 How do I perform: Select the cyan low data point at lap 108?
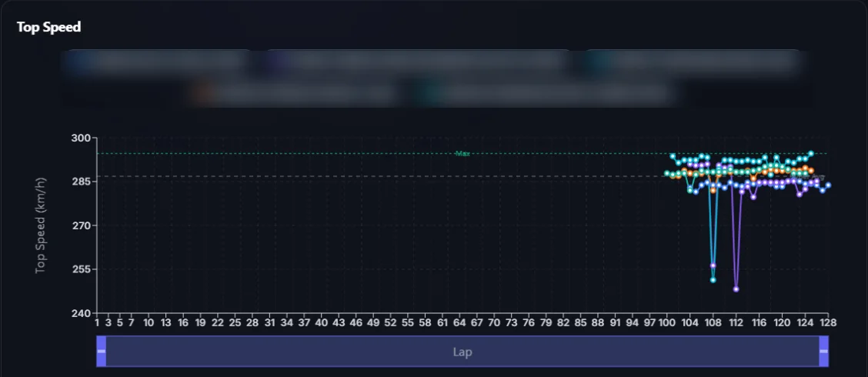713,279
